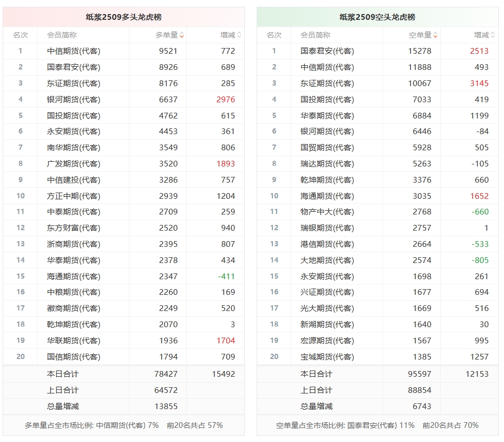
Task: Select 中粮期货(代客) row
Action: (x=124, y=292)
